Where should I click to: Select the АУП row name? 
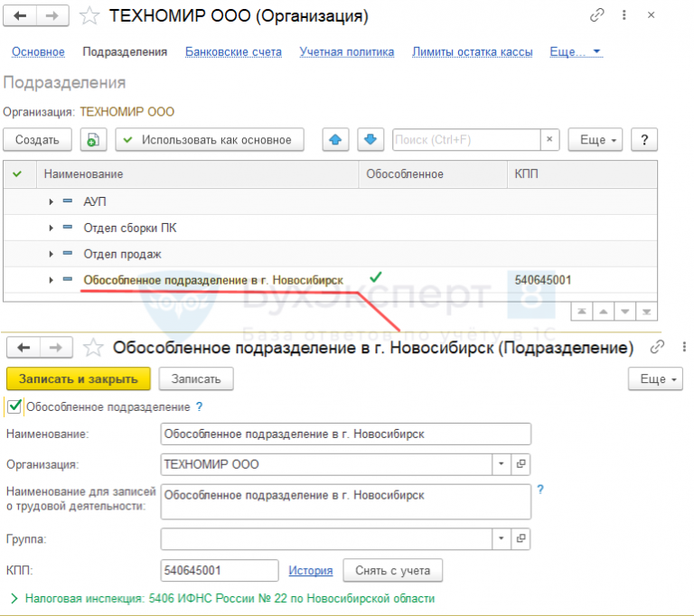95,201
